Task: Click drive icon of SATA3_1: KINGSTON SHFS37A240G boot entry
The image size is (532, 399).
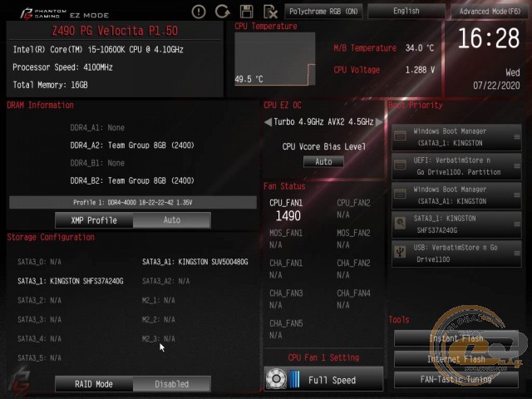Action: (400, 224)
